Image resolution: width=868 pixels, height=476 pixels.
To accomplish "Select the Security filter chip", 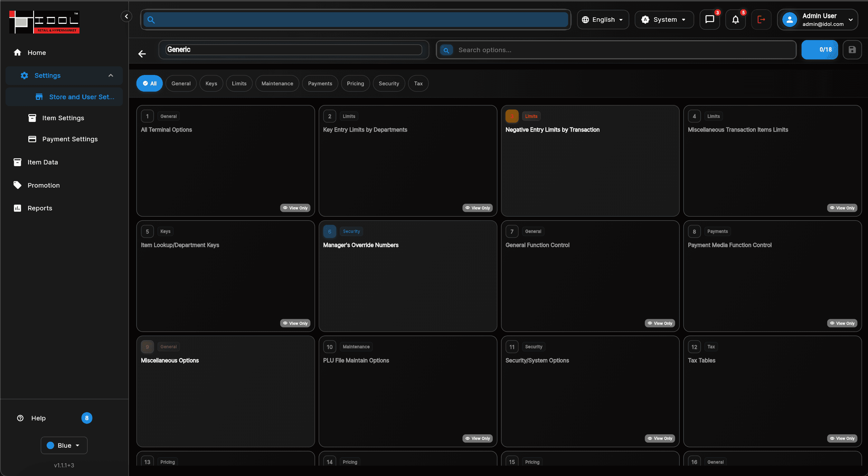I will 389,83.
